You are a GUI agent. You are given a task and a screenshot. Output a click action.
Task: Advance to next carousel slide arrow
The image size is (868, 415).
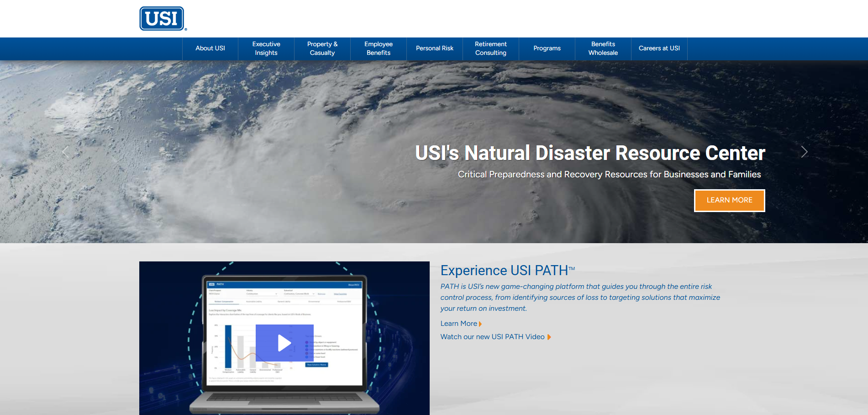coord(804,152)
